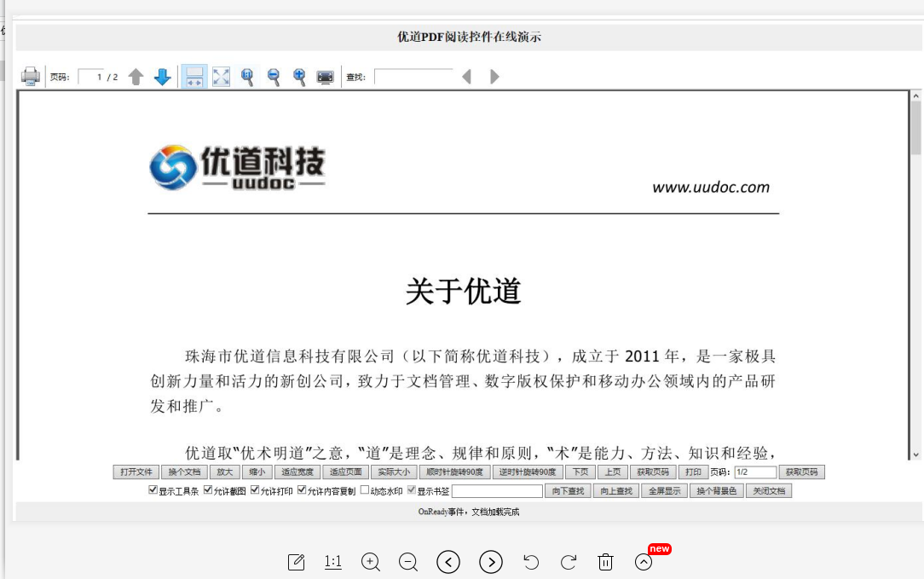Click the 顺时针旋转90度 rotate button

[456, 471]
